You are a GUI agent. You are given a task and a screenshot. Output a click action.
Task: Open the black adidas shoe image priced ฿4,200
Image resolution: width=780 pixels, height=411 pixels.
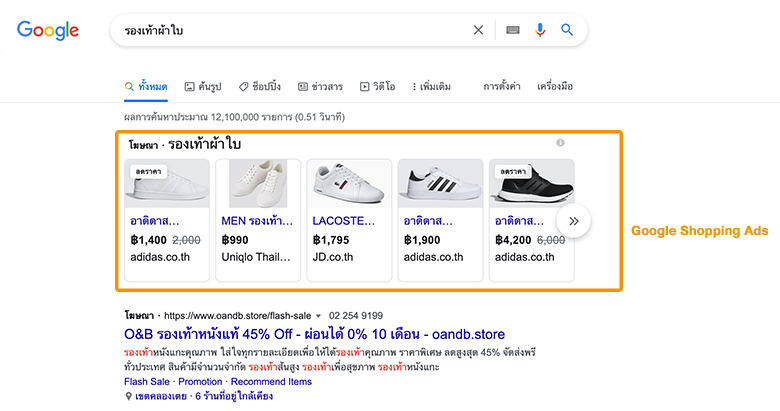coord(531,184)
